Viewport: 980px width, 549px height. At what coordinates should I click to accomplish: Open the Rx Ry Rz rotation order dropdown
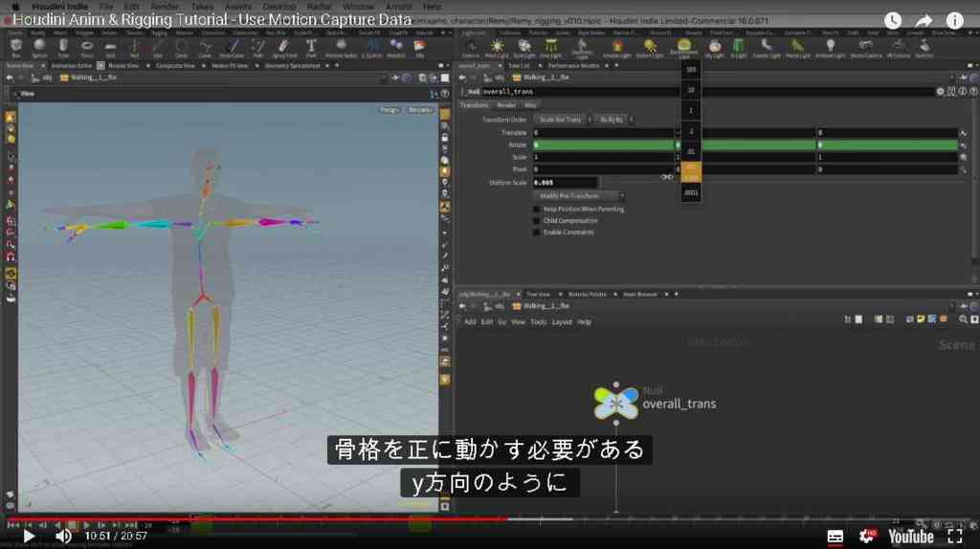point(613,120)
